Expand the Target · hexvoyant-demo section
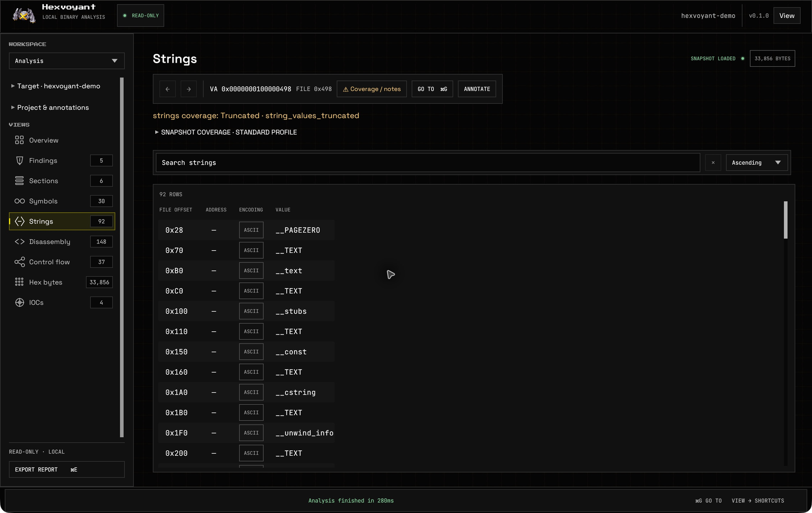The image size is (812, 513). pyautogui.click(x=56, y=86)
